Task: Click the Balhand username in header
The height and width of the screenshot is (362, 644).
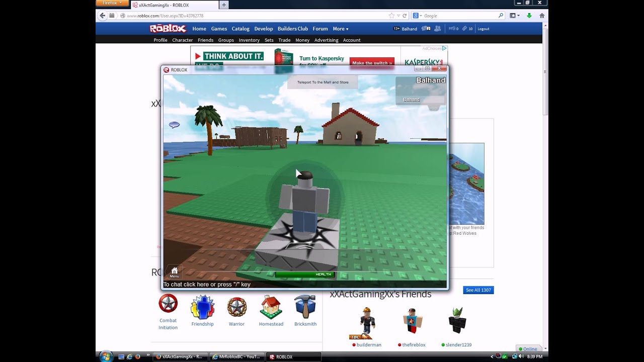Action: 409,29
